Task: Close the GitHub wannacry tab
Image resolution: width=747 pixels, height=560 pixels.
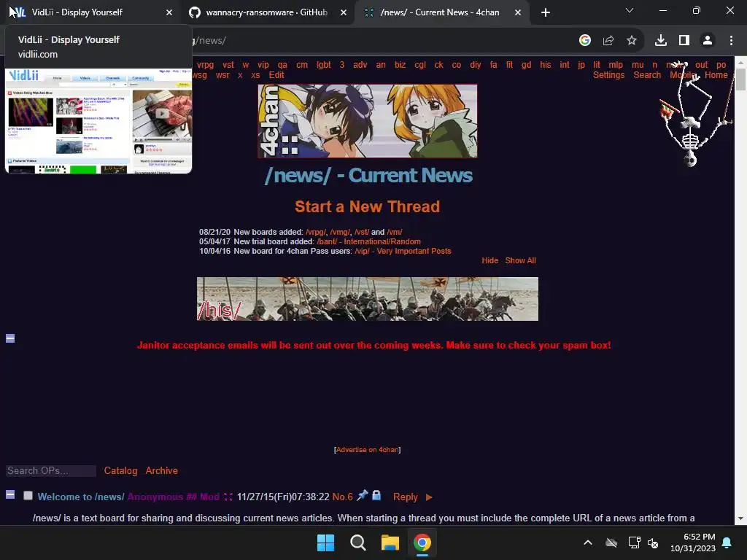Action: pos(343,12)
